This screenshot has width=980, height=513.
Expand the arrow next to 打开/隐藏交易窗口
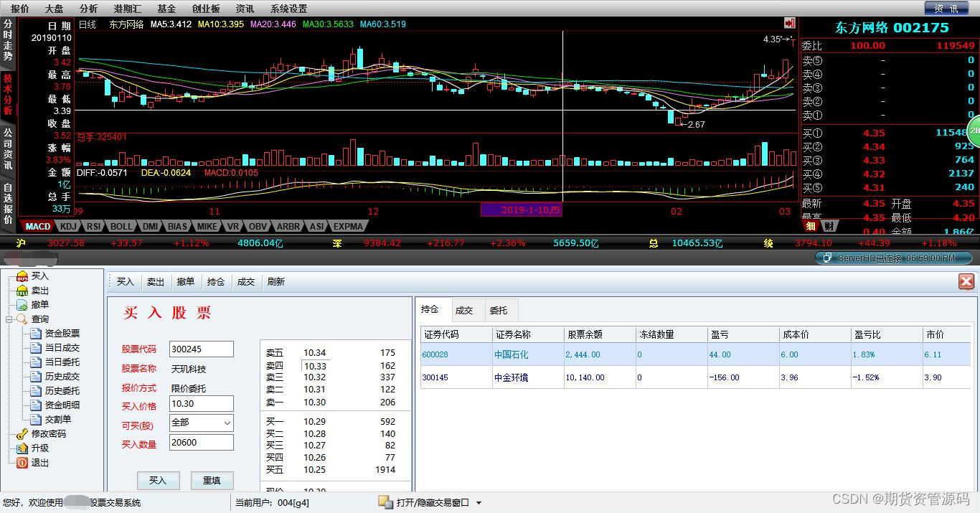pyautogui.click(x=479, y=503)
